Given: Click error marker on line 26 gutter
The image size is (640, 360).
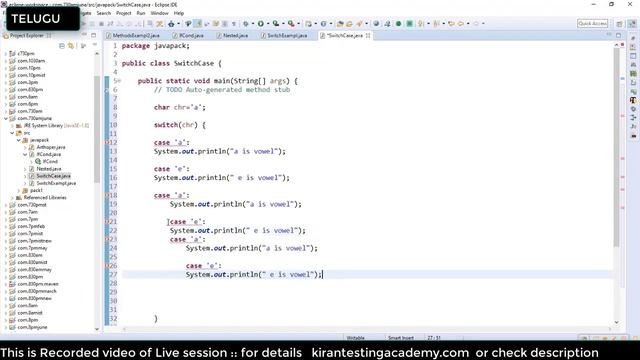Looking at the screenshot, I should 107,266.
